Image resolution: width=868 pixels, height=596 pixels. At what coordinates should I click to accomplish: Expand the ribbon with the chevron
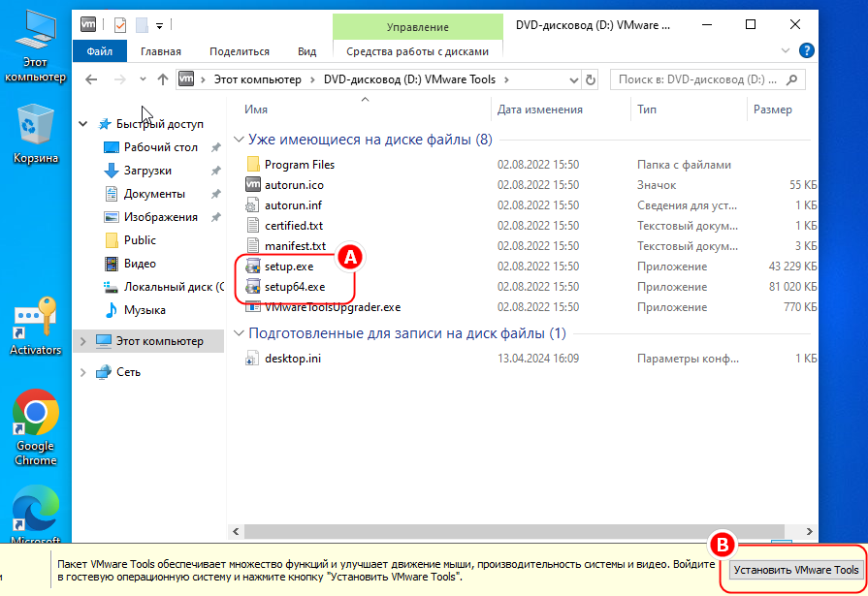coord(785,51)
